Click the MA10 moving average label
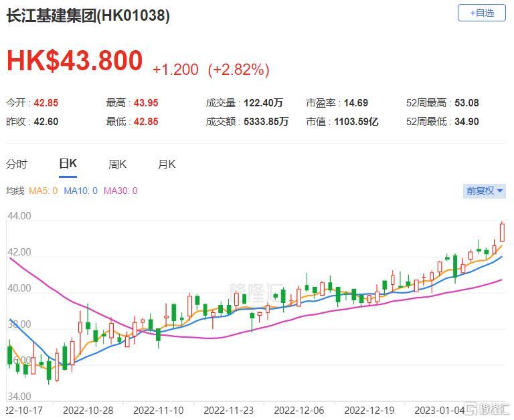This screenshot has height=420, width=514. pyautogui.click(x=80, y=191)
